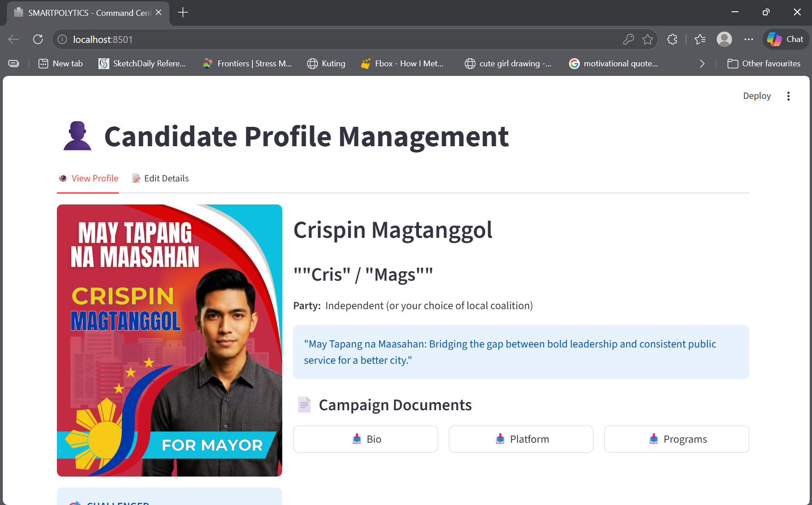Select the eye icon on View Profile tab
This screenshot has width=812, height=505.
pos(63,178)
